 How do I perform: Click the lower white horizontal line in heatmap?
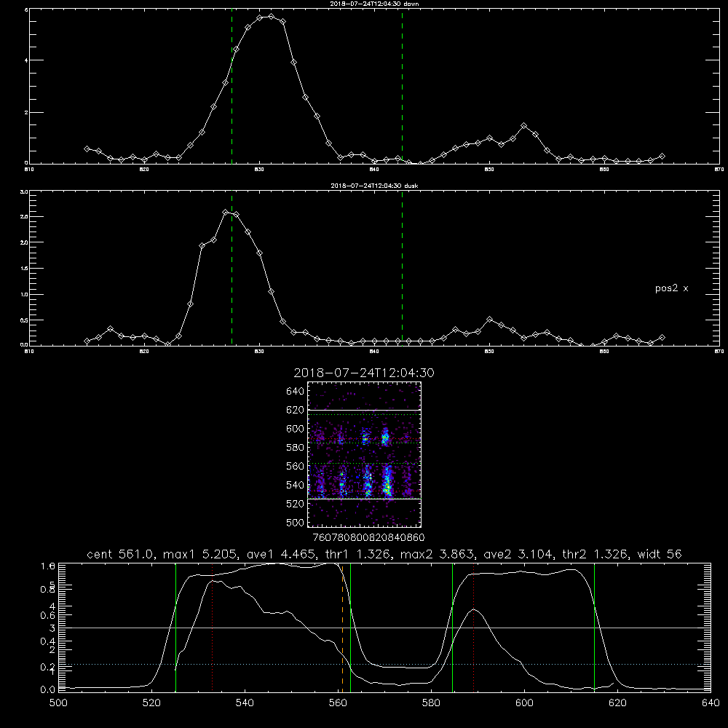(364, 499)
